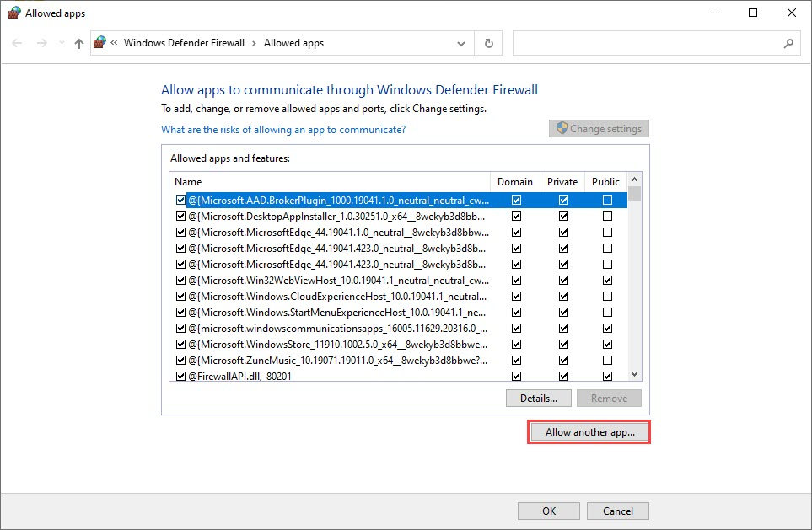Toggle Public checkbox for microsoft.windowscommunicationsapps
This screenshot has width=812, height=530.
point(607,328)
